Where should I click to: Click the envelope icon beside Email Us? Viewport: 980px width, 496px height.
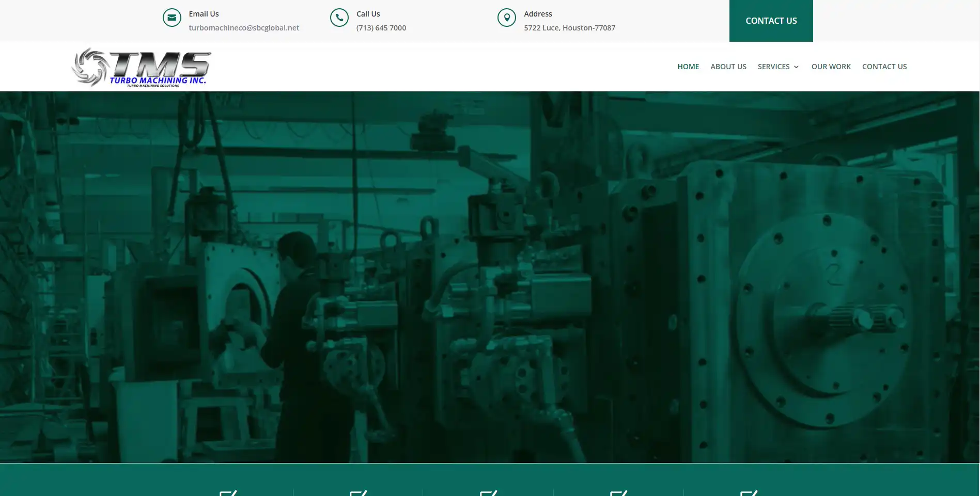tap(172, 18)
